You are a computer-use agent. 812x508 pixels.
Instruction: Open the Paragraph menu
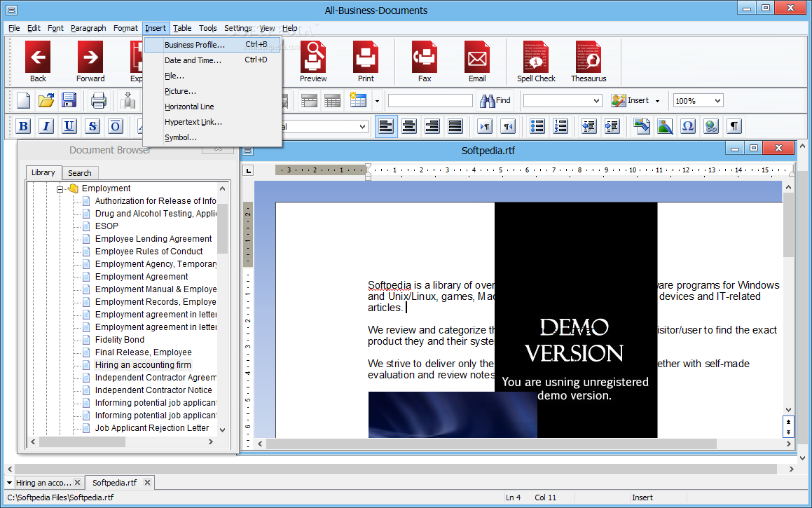tap(88, 28)
